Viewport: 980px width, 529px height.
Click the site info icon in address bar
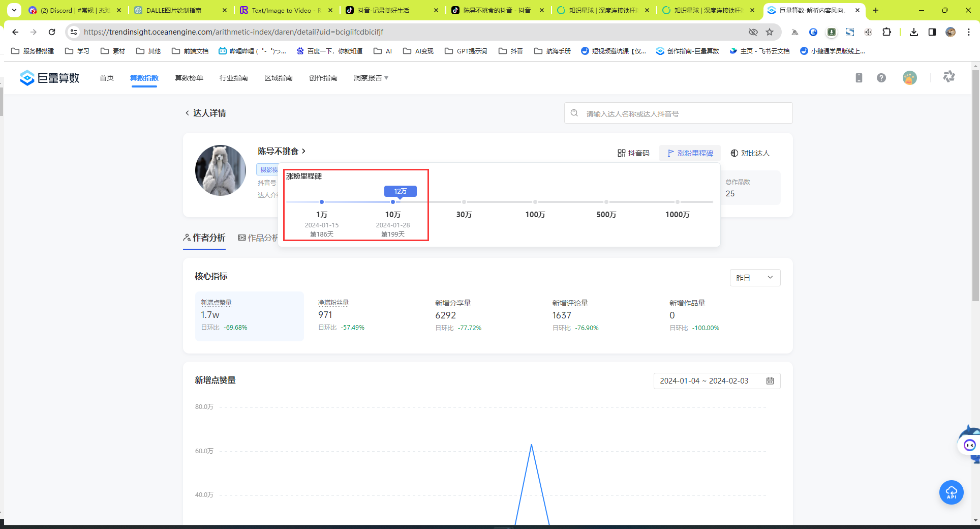click(74, 32)
